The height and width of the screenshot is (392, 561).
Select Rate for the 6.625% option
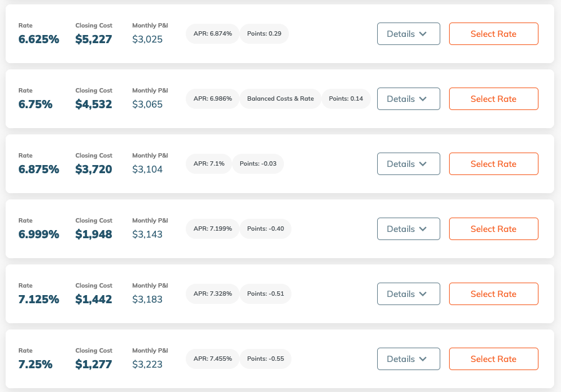[493, 34]
